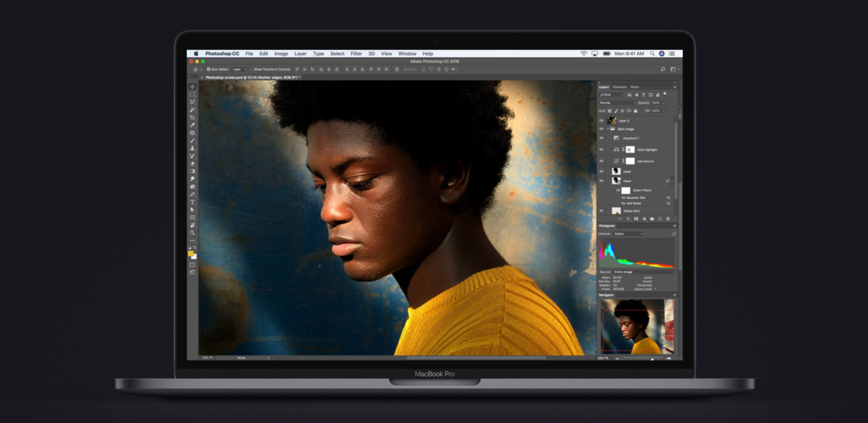Open the Edit Toolbar three-dots button
This screenshot has width=868, height=423.
coord(192,241)
